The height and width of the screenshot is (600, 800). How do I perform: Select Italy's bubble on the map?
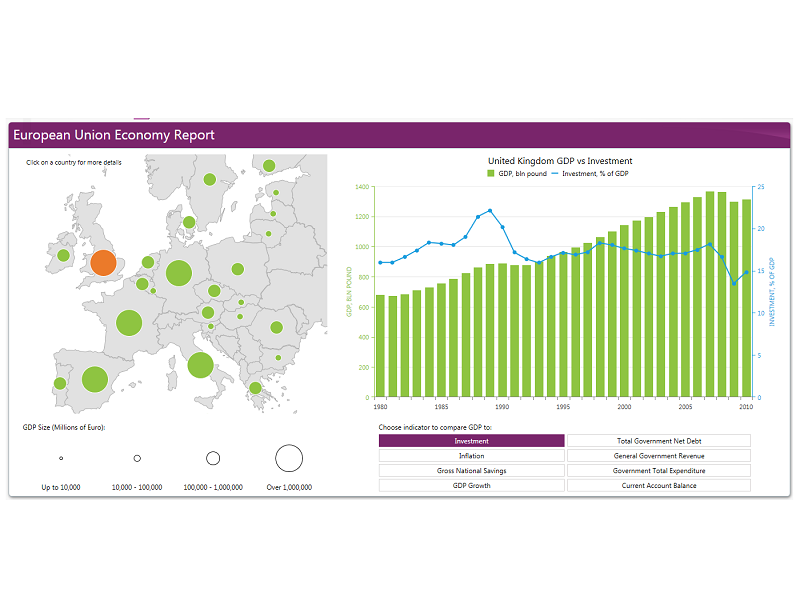(x=199, y=365)
